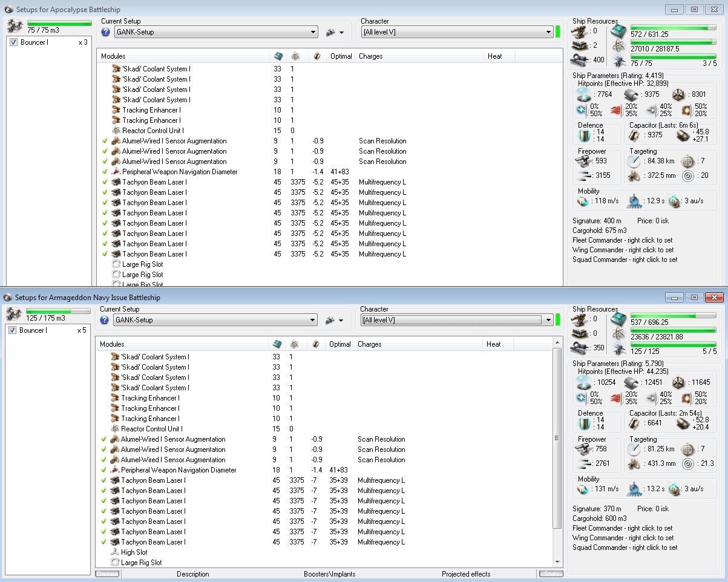Select Reactor Control Unit I in Apocalypse window
The height and width of the screenshot is (582, 728).
tap(152, 131)
